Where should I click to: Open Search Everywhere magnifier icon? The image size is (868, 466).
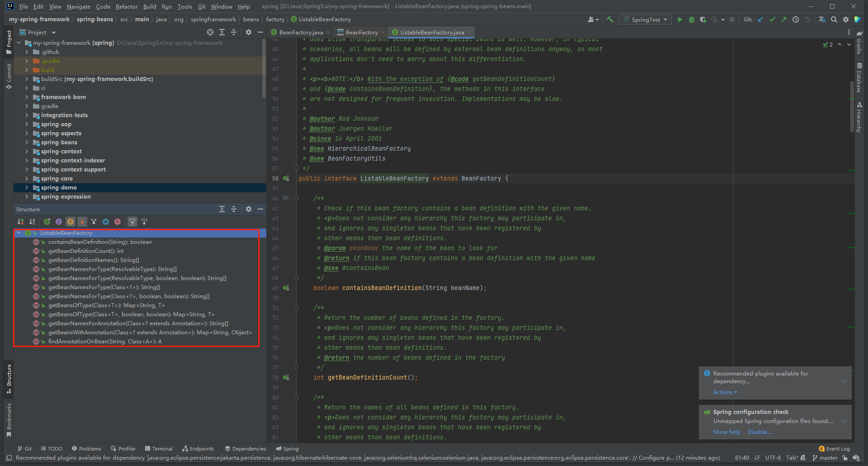[834, 19]
